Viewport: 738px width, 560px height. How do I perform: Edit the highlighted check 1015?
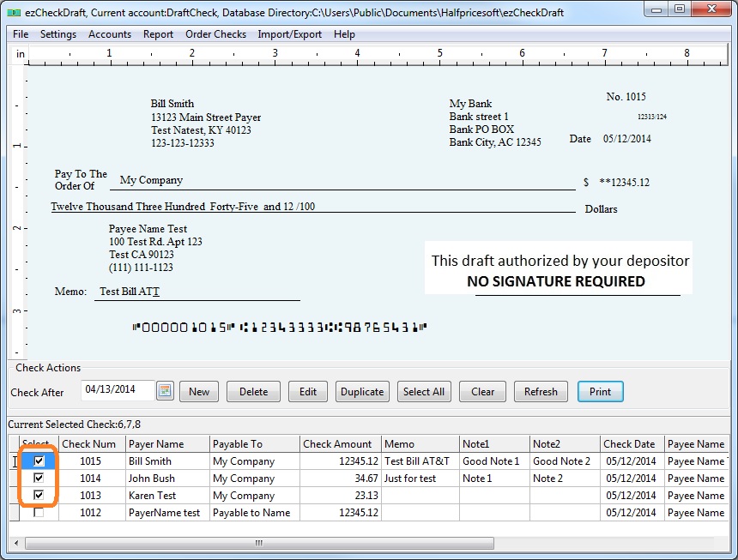pos(307,391)
